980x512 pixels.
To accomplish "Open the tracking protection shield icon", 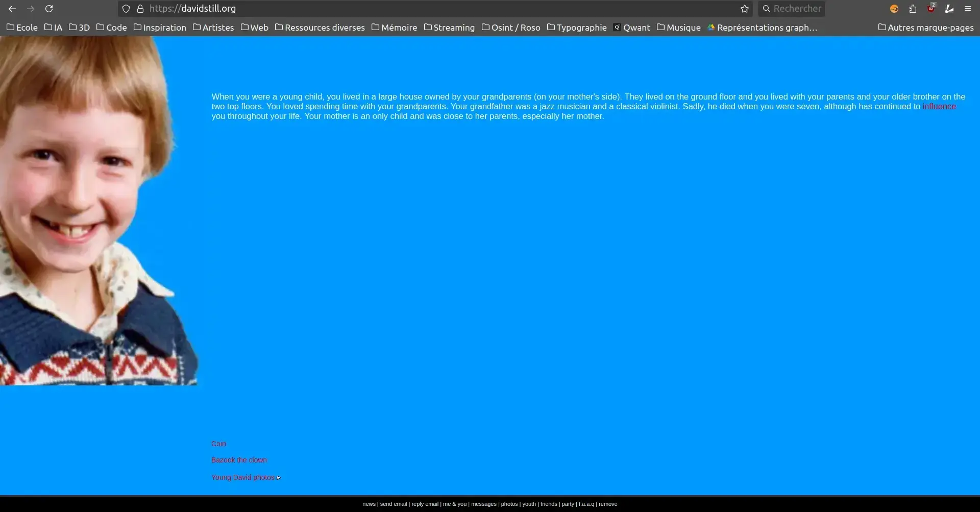I will (126, 9).
